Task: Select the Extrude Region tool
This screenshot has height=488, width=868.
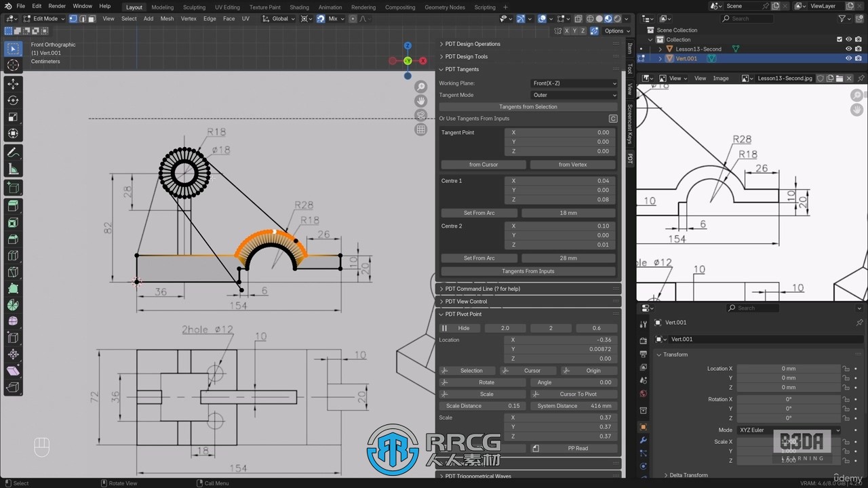Action: (x=13, y=207)
